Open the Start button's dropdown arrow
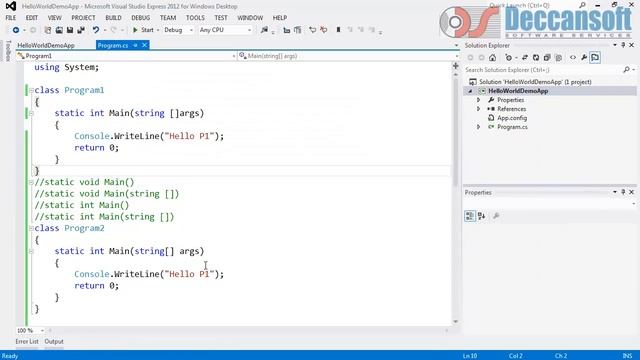Image resolution: width=640 pixels, height=360 pixels. (x=158, y=30)
